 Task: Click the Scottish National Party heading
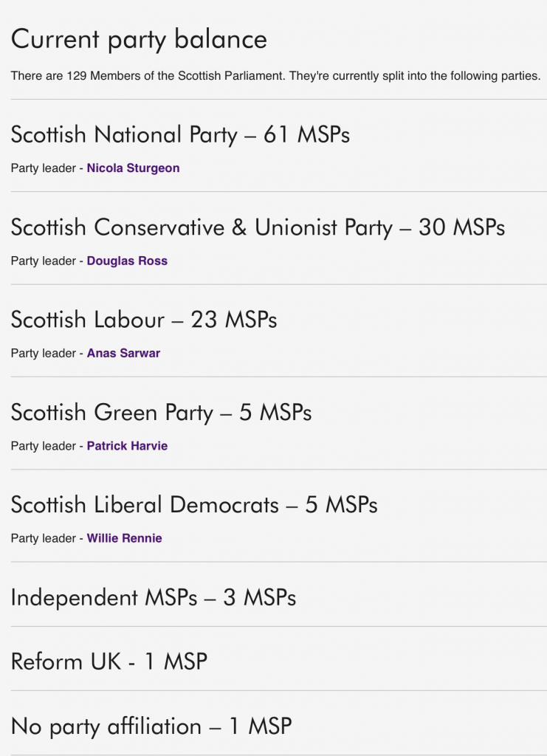[180, 135]
